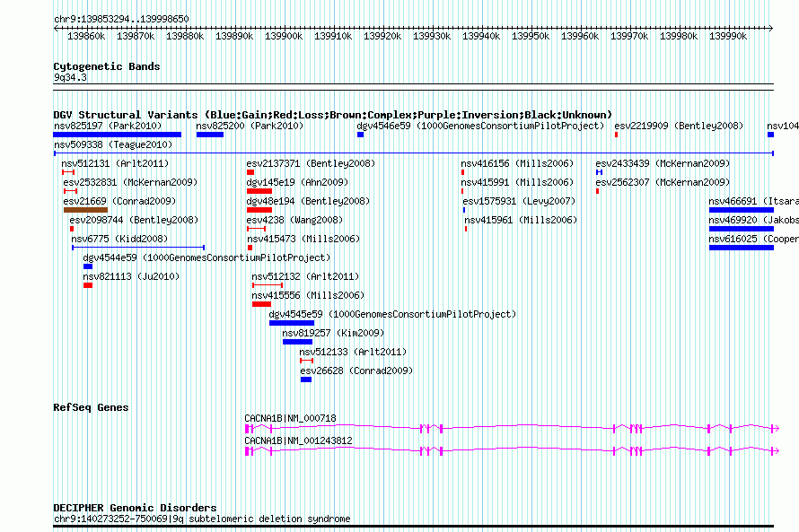799x532 pixels.
Task: Open the dgv4546e59 1000GenomesConsortiumPilotProject variant
Action: pyautogui.click(x=480, y=126)
